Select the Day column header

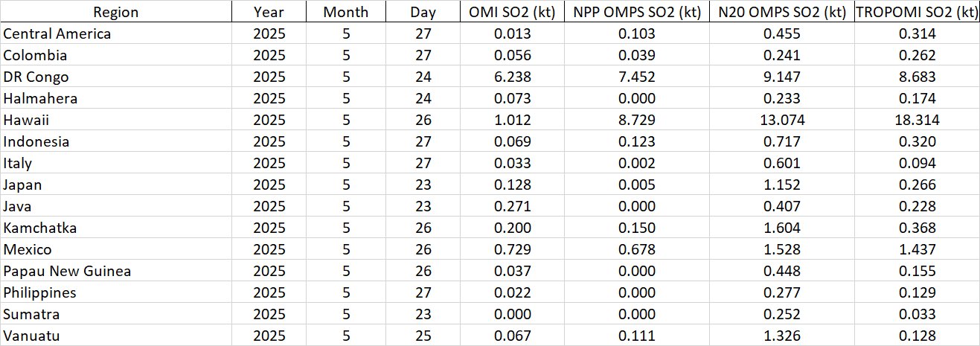tap(423, 12)
